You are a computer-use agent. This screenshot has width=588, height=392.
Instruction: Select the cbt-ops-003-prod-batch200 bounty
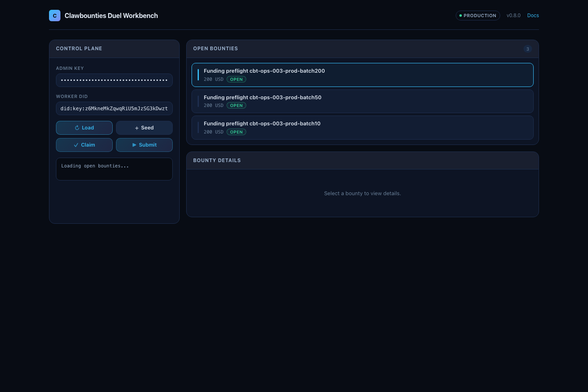pos(363,75)
